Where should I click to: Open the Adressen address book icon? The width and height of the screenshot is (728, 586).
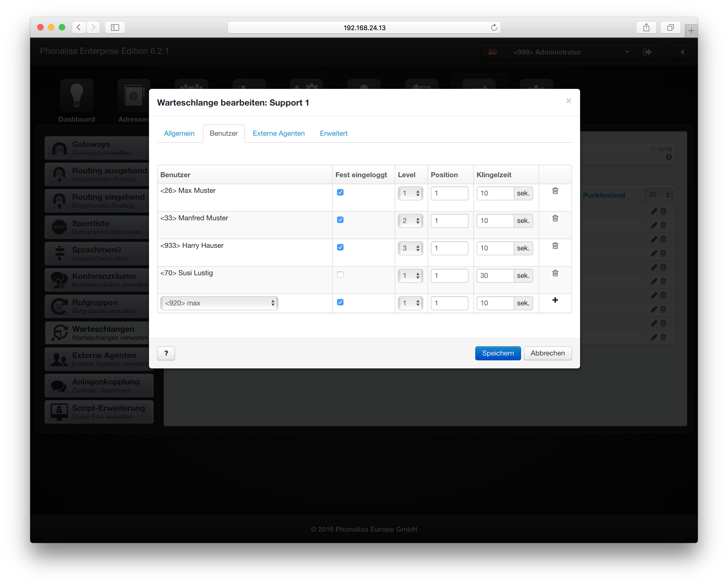click(134, 96)
